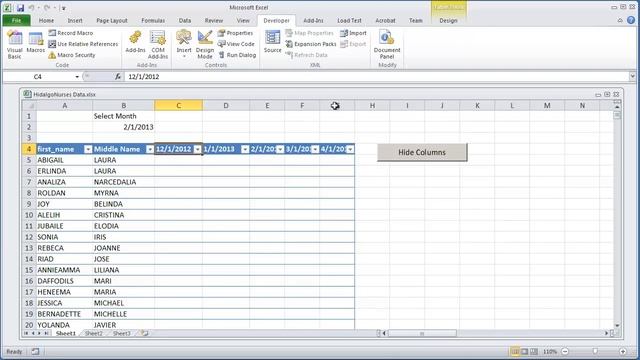Open Macro Security settings
This screenshot has height=360, width=640.
click(72, 55)
